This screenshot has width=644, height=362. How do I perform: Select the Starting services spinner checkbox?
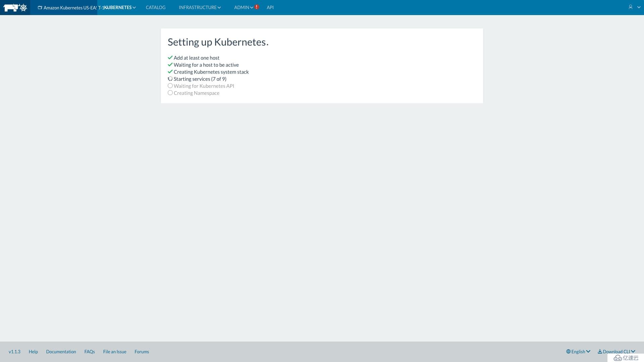tap(170, 79)
